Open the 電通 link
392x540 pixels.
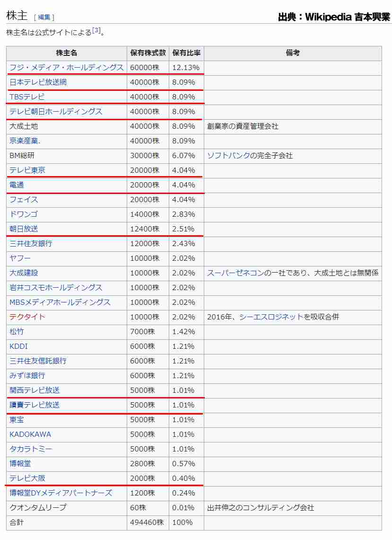(x=17, y=185)
